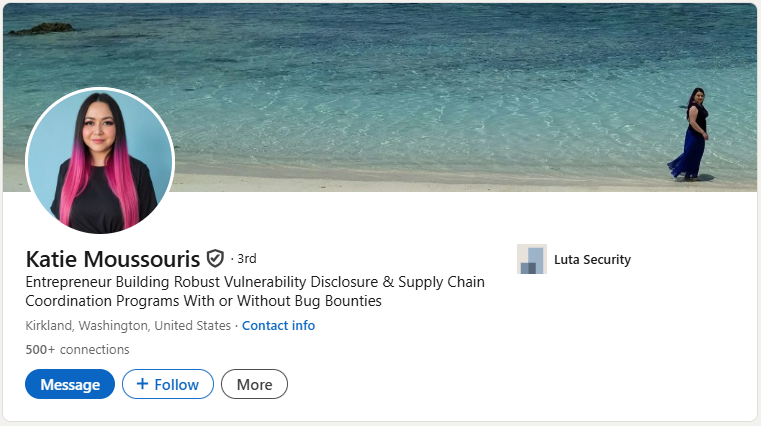Click the 500+ connections text

pyautogui.click(x=77, y=349)
